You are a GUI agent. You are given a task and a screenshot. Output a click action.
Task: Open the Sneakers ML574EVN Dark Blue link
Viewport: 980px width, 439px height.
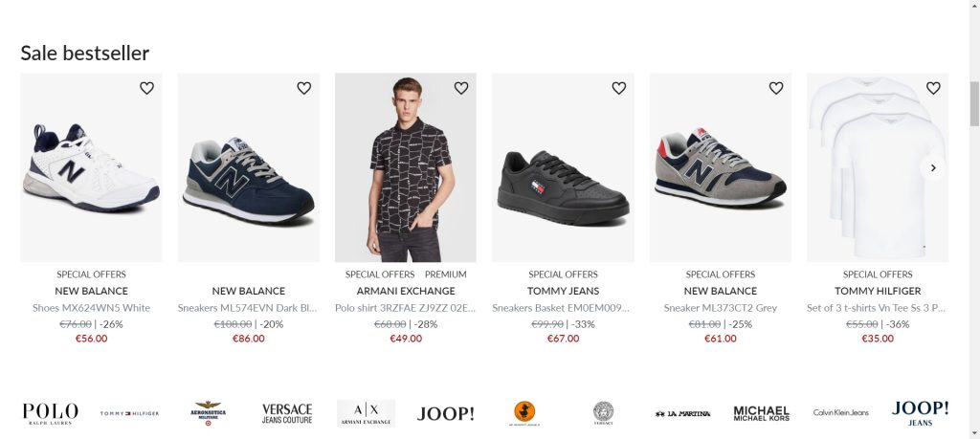tap(248, 308)
